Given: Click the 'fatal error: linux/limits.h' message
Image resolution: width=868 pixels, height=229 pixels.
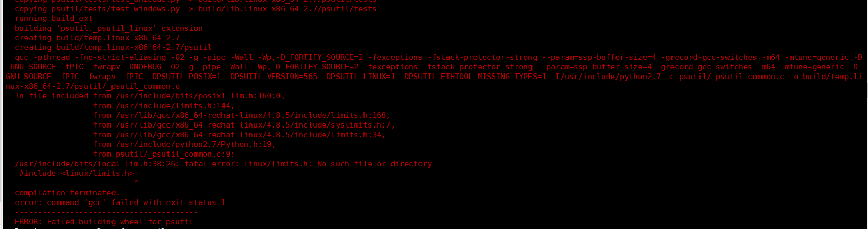Looking at the screenshot, I should 248,164.
